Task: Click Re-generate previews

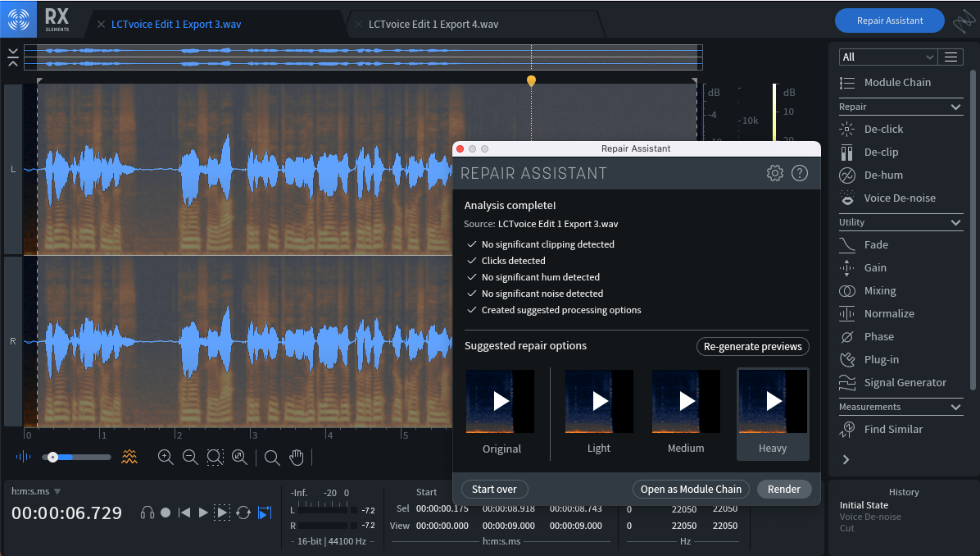Action: (x=752, y=347)
